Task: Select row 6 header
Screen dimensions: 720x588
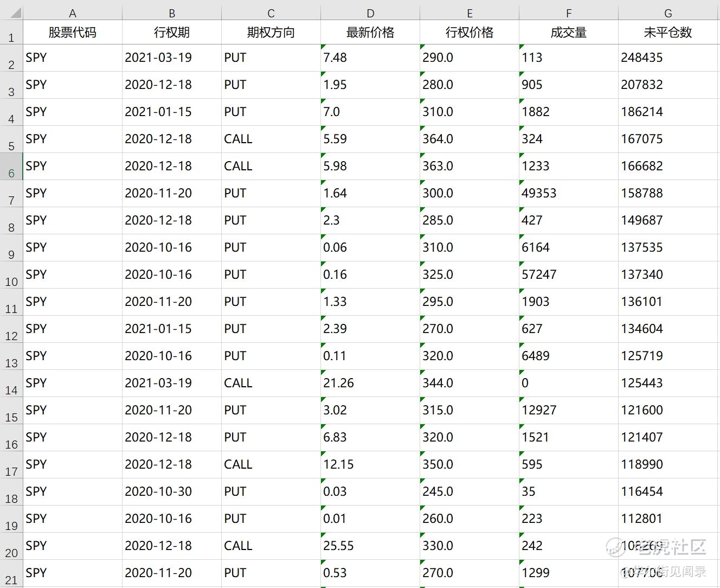Action: click(11, 167)
